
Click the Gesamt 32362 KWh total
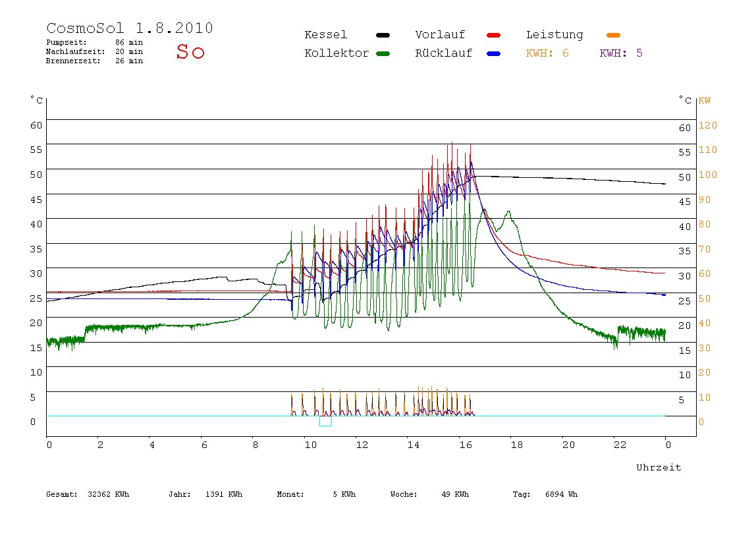[x=88, y=494]
